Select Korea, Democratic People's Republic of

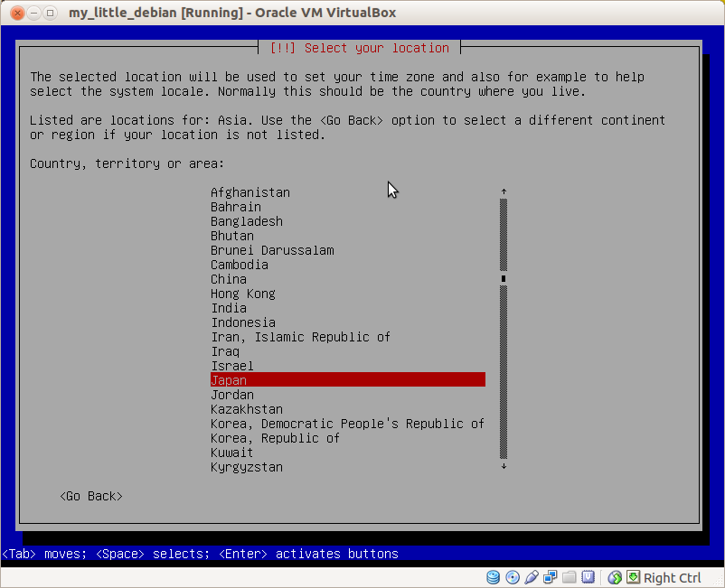(347, 424)
